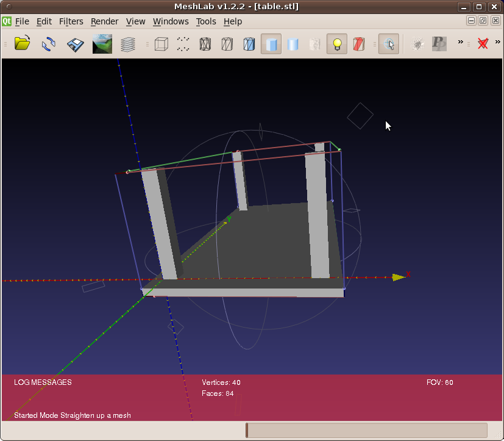
Task: Open the layer dialog stack icon
Action: [x=128, y=44]
